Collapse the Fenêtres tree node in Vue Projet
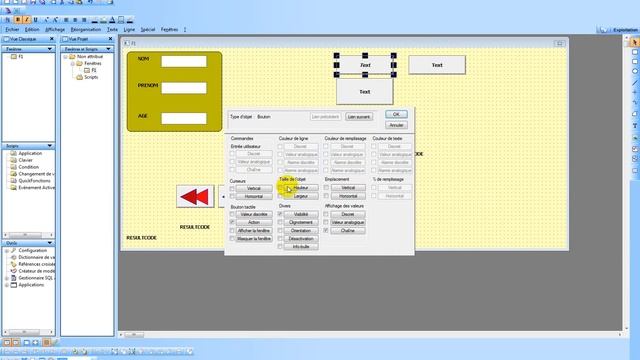Image resolution: width=640 pixels, height=360 pixels. (72, 64)
